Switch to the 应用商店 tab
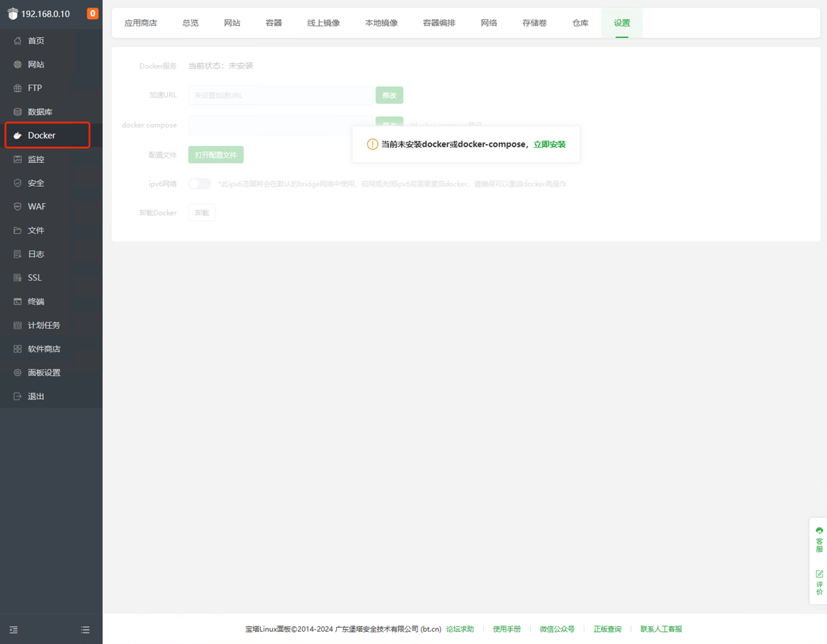 click(x=141, y=23)
